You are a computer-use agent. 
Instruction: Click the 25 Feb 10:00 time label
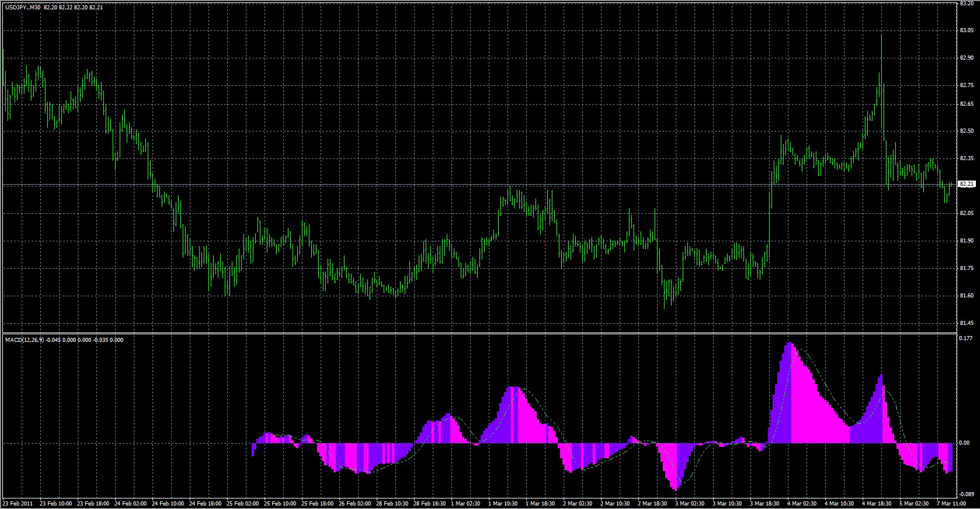pos(280,503)
